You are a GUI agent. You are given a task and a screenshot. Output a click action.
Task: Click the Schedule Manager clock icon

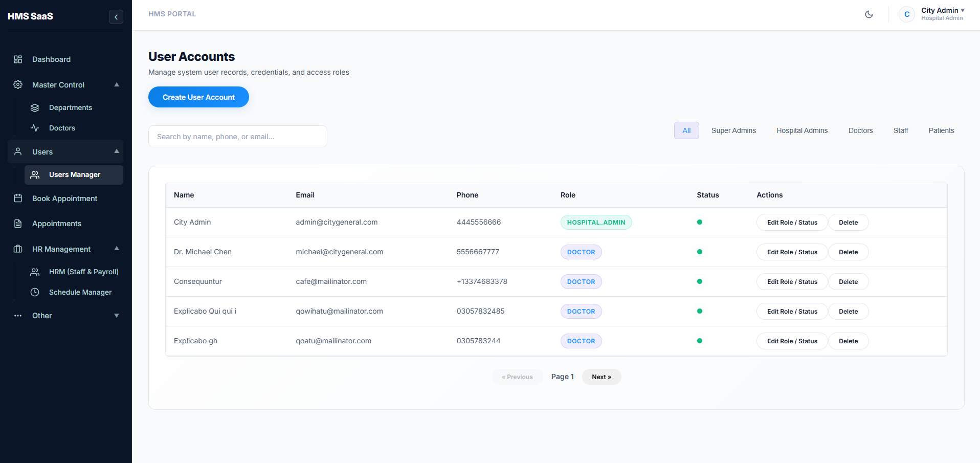(35, 292)
